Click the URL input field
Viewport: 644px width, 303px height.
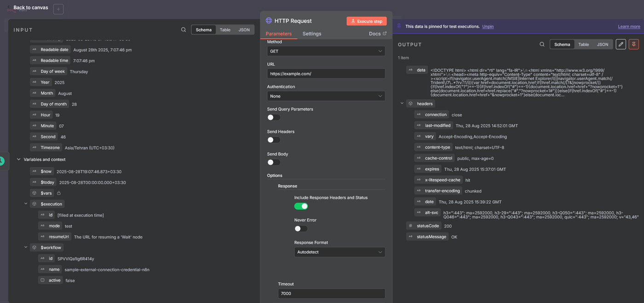(x=326, y=74)
